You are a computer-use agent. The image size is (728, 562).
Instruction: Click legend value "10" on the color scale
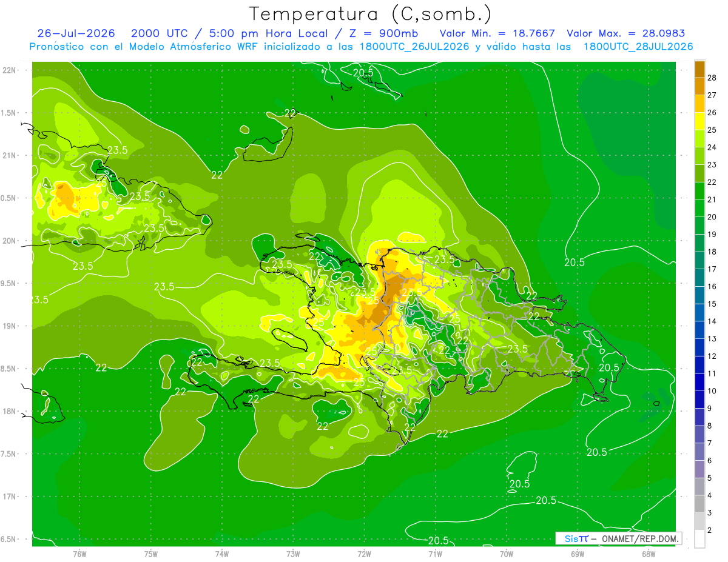tap(712, 391)
